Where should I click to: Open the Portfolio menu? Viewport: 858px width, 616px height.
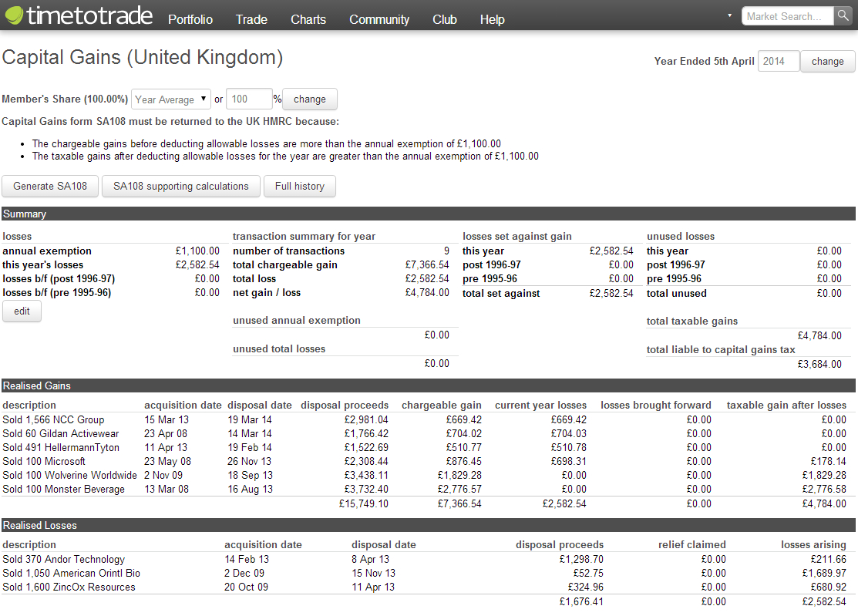point(190,19)
